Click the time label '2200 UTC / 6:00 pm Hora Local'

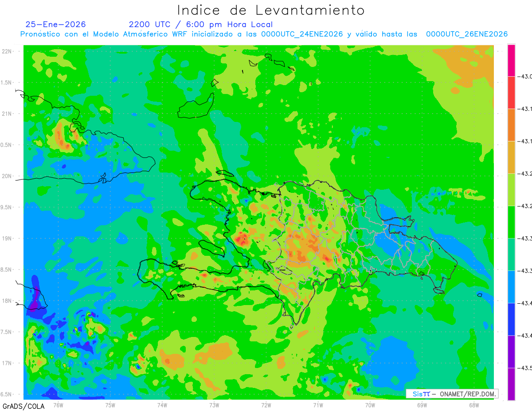pos(201,24)
